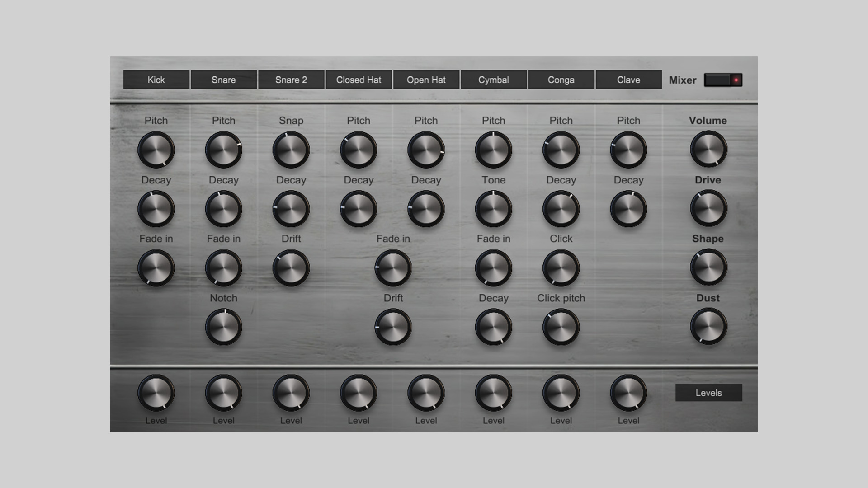Screen dimensions: 868x488
Task: Select the Closed Hat button
Action: [359, 80]
